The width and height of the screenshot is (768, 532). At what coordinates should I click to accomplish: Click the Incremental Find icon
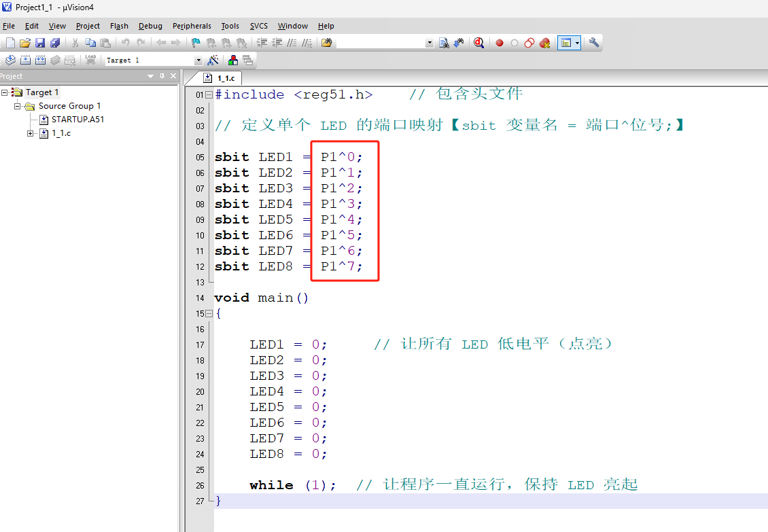pyautogui.click(x=459, y=43)
